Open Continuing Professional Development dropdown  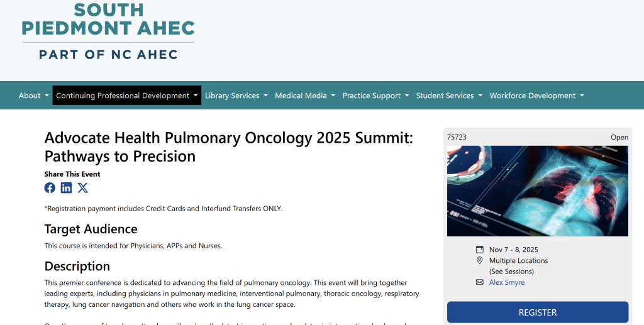point(127,96)
